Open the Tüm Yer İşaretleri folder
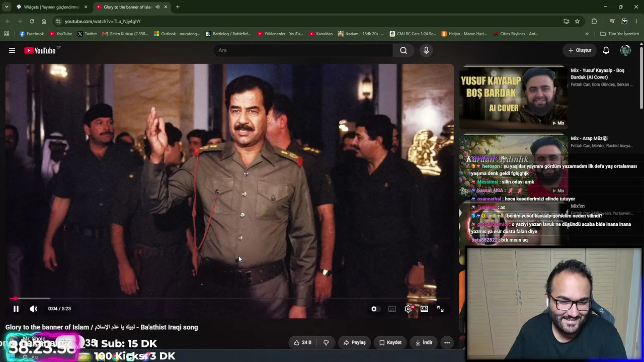The width and height of the screenshot is (644, 362). (619, 34)
